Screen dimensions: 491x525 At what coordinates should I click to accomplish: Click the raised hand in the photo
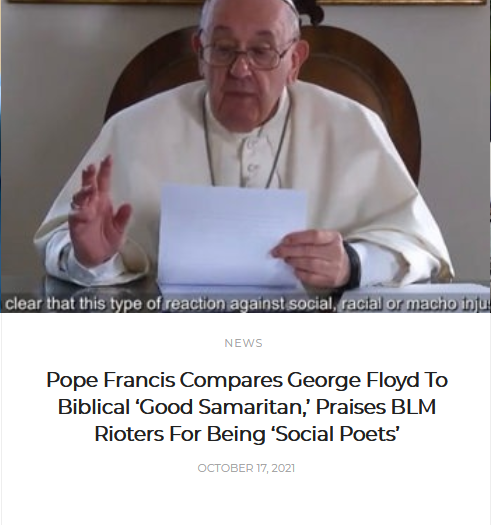click(99, 211)
